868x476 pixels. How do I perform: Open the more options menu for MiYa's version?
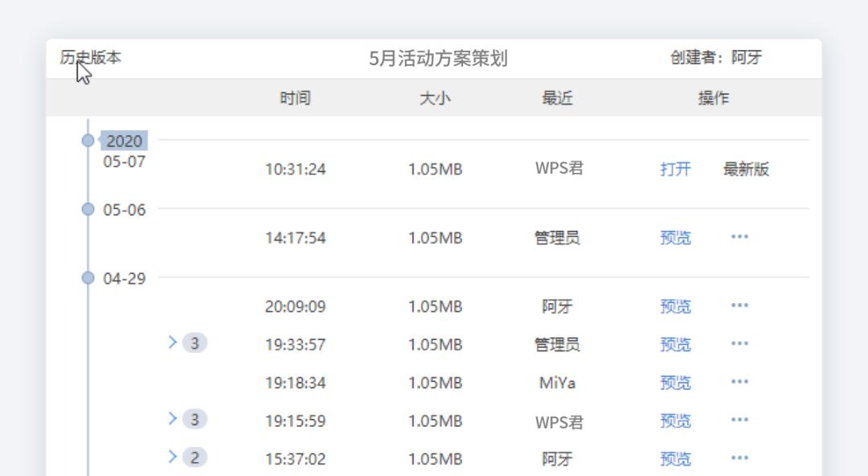[739, 383]
